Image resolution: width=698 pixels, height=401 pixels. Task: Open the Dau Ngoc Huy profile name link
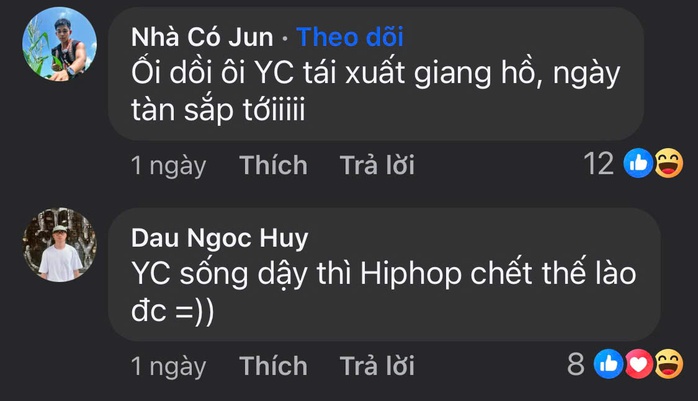tap(219, 238)
